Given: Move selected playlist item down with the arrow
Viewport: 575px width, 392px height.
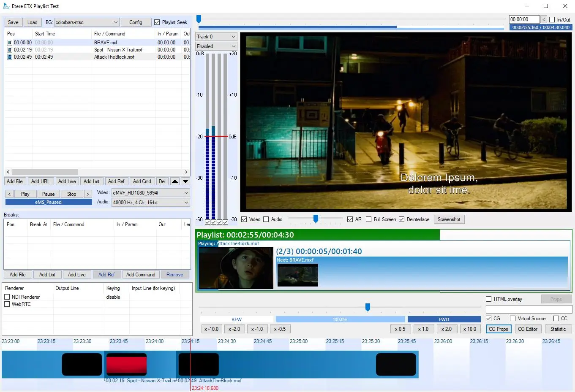Looking at the screenshot, I should point(185,181).
